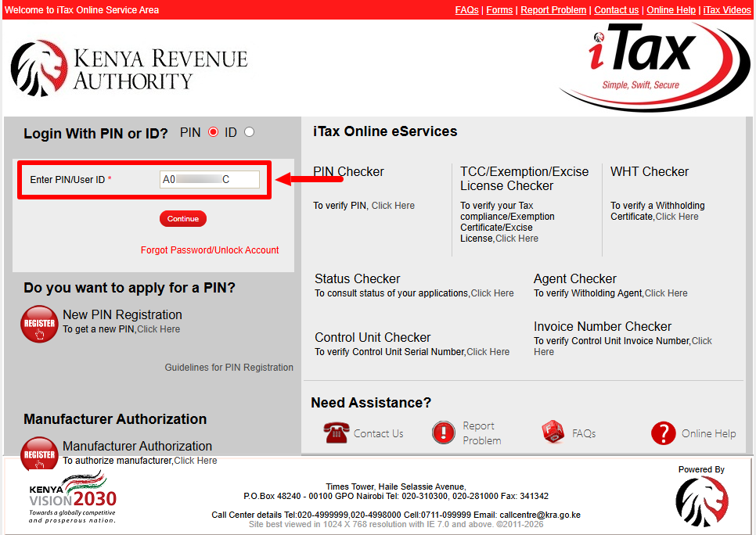Open Forms link in top bar
The height and width of the screenshot is (535, 756).
coord(499,10)
